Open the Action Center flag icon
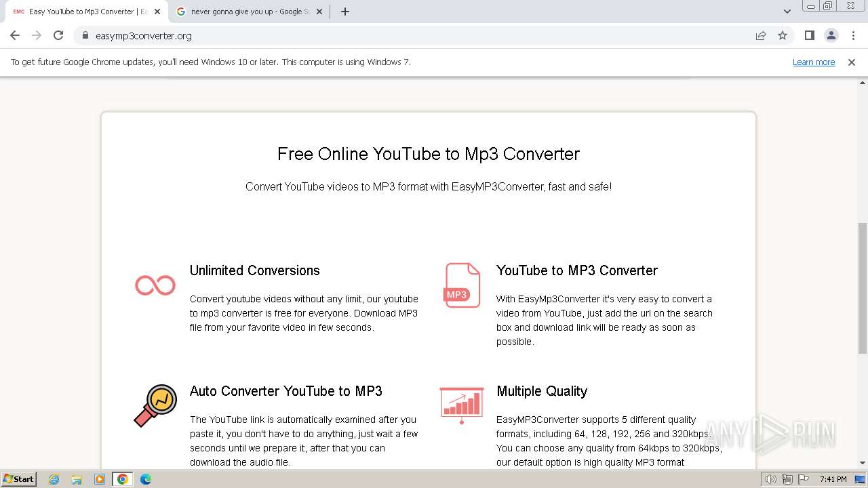 (x=804, y=479)
